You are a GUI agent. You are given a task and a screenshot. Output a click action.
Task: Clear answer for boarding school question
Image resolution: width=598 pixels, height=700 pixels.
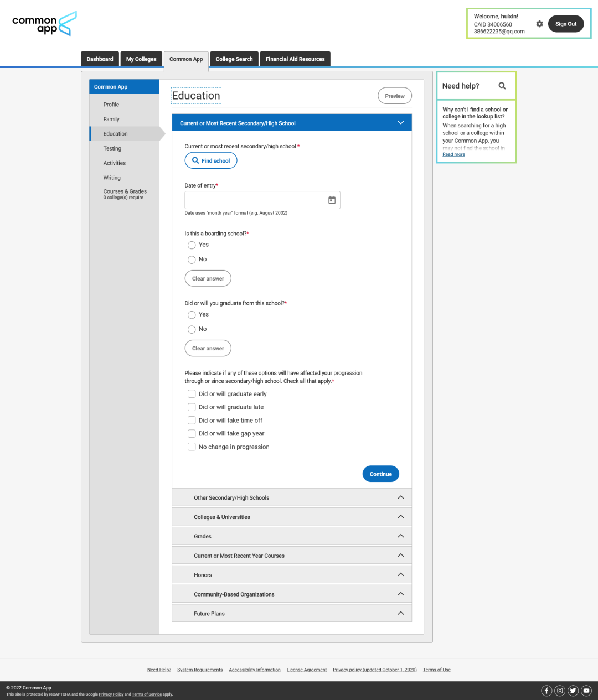[208, 278]
